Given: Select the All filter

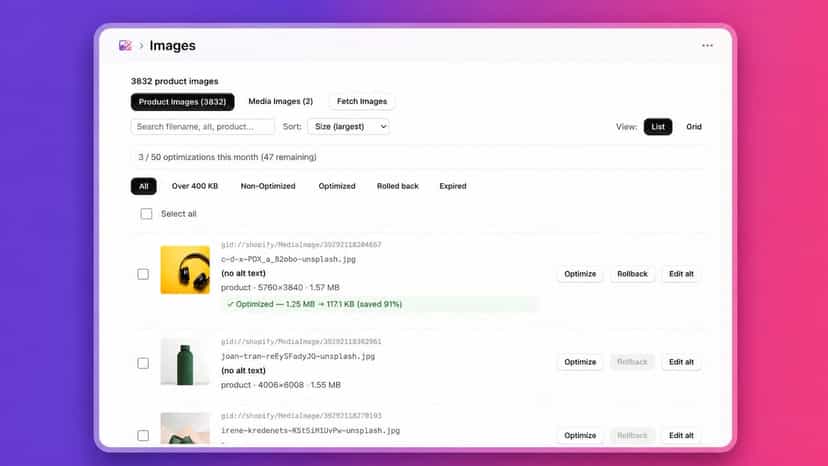Looking at the screenshot, I should [x=144, y=186].
